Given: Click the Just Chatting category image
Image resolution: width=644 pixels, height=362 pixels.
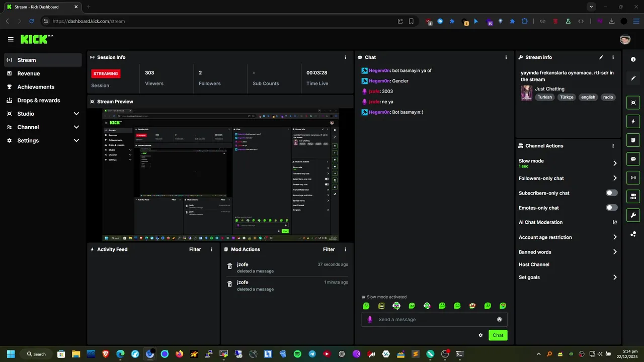Looking at the screenshot, I should 526,93.
